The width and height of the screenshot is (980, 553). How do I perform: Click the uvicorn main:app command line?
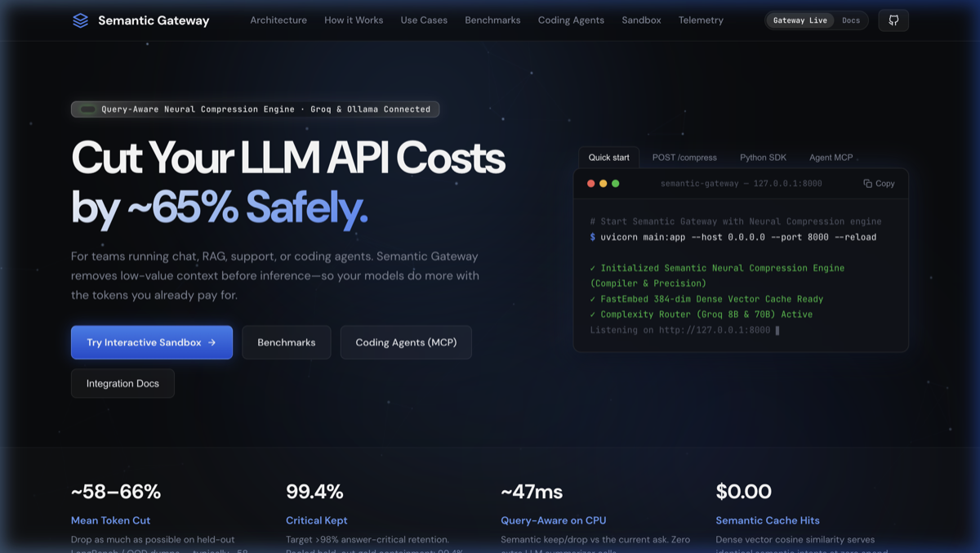pyautogui.click(x=733, y=237)
